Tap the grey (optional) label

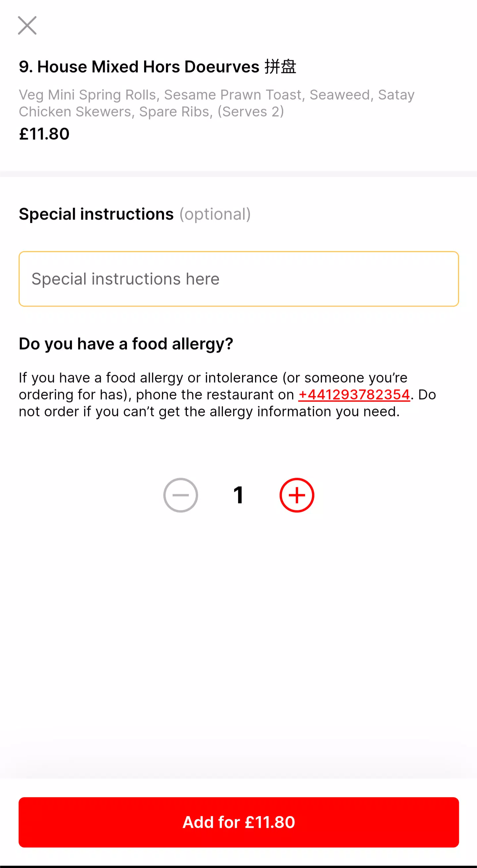tap(215, 214)
